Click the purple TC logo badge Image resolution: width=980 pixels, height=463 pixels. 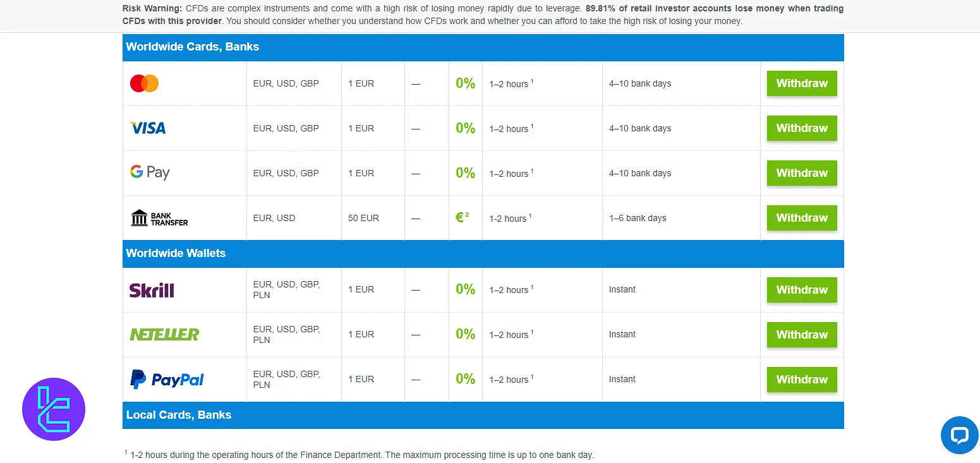(54, 409)
